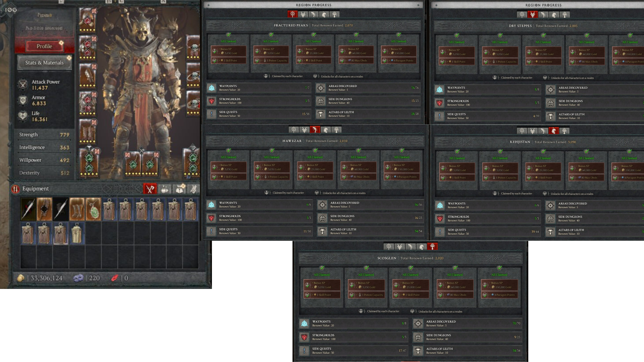The width and height of the screenshot is (644, 362).
Task: Select Kehjistan tab in Hawezar panel
Action: point(326,130)
